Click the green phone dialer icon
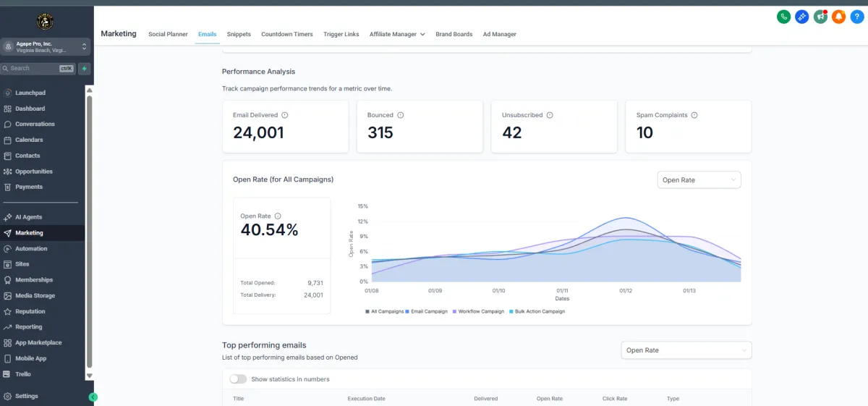 (783, 17)
